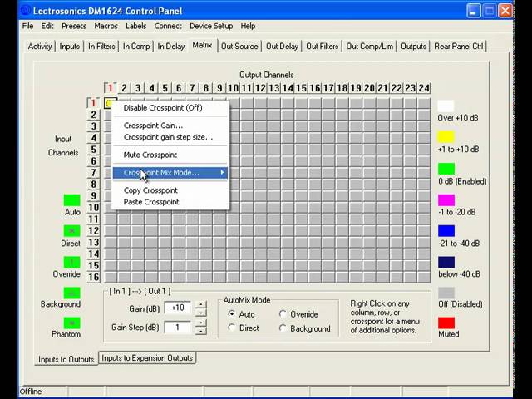Switch to the Outputs tab
532x399 pixels.
point(413,47)
